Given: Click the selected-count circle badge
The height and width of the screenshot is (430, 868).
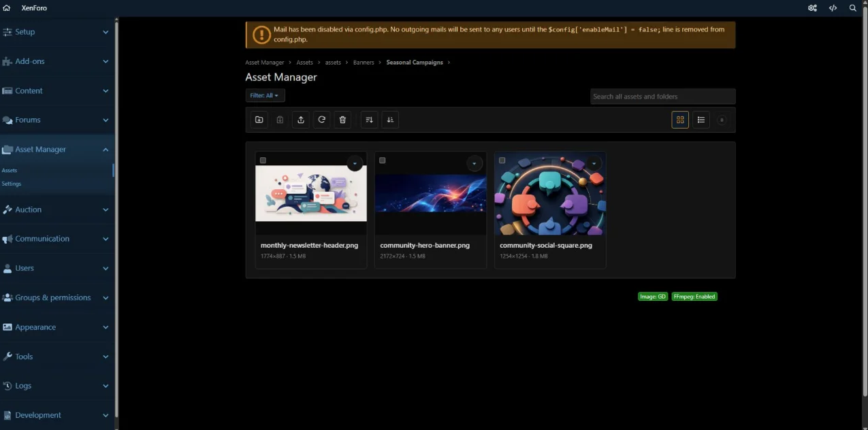Looking at the screenshot, I should (722, 120).
